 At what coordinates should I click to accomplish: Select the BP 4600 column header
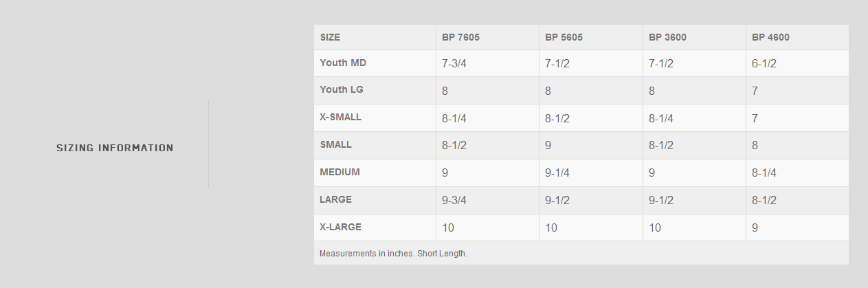pyautogui.click(x=770, y=38)
